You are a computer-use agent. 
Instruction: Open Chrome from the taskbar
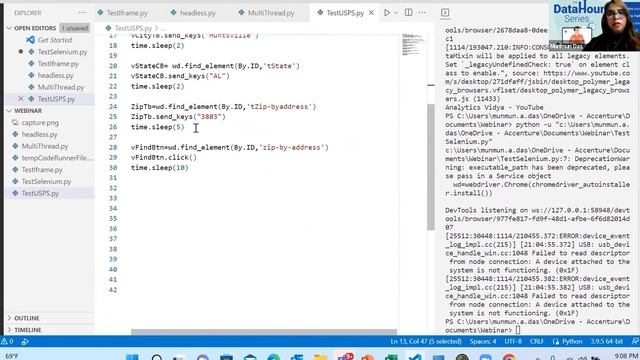point(509,358)
